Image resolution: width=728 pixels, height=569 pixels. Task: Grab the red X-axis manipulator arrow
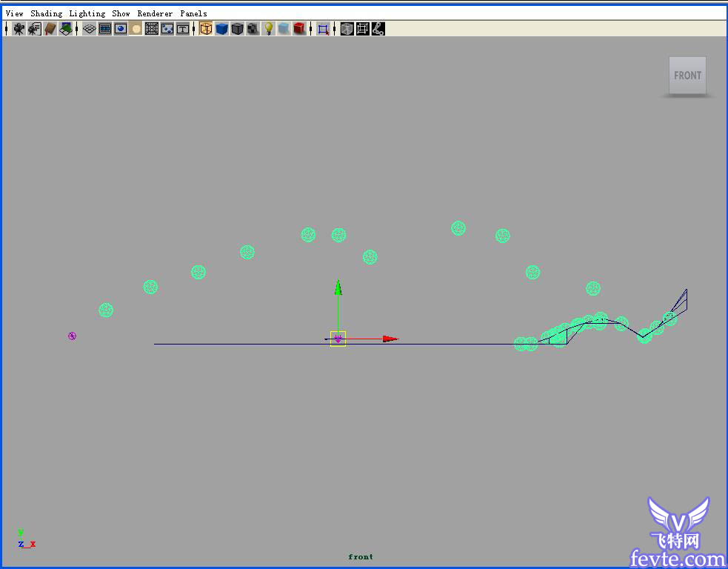390,339
